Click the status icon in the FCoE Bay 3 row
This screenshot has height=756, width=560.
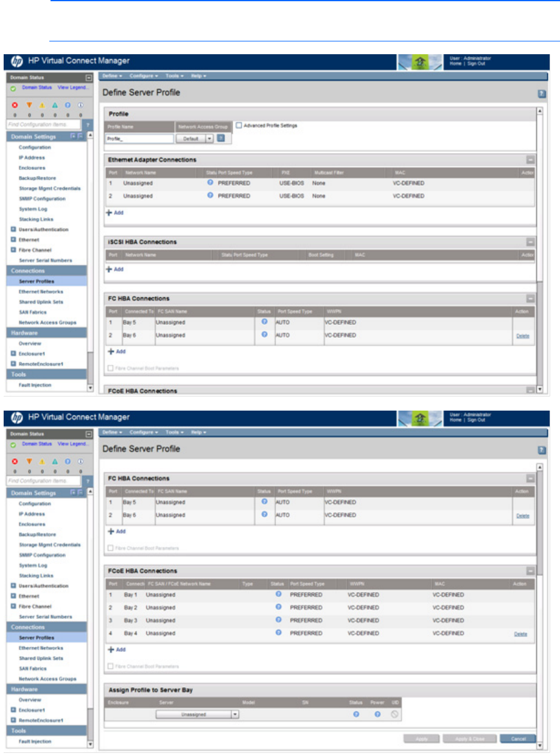(278, 620)
